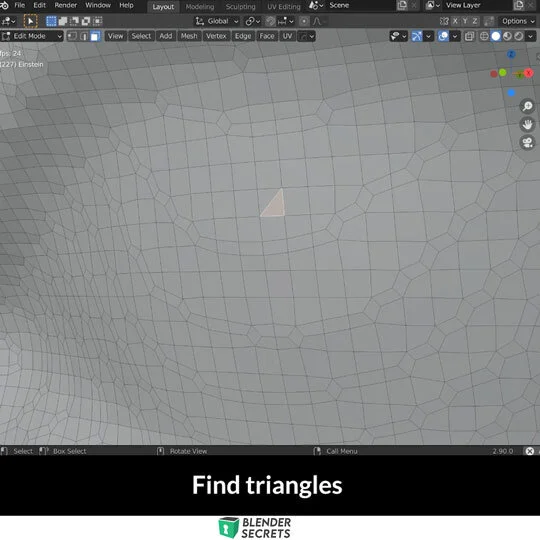Click the red X axis gizmo ball
This screenshot has width=540, height=540.
(528, 73)
